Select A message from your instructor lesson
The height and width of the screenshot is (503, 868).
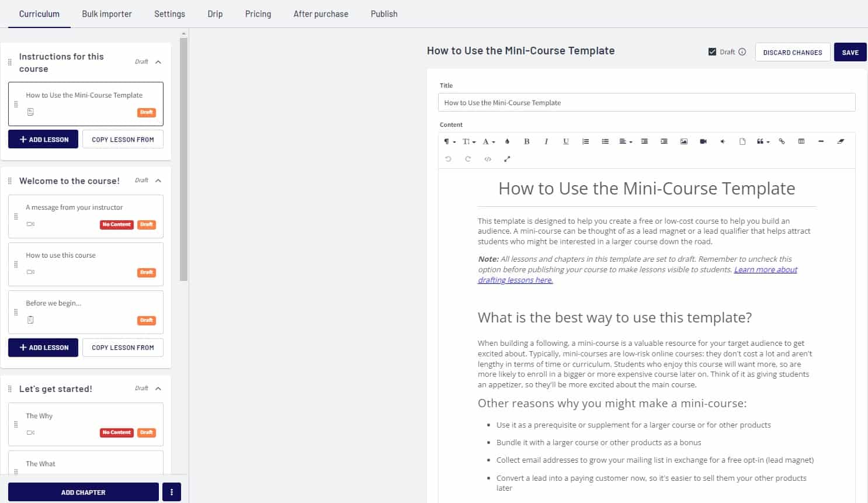[86, 216]
